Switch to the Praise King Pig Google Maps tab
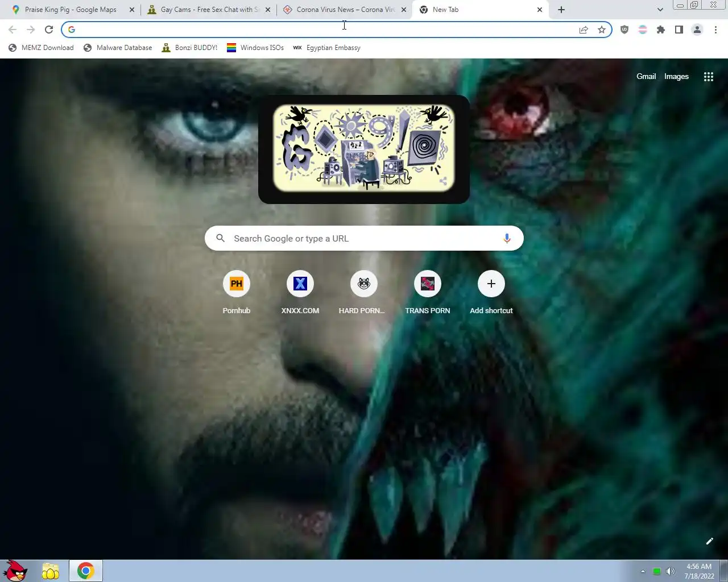The width and height of the screenshot is (728, 582). (71, 10)
